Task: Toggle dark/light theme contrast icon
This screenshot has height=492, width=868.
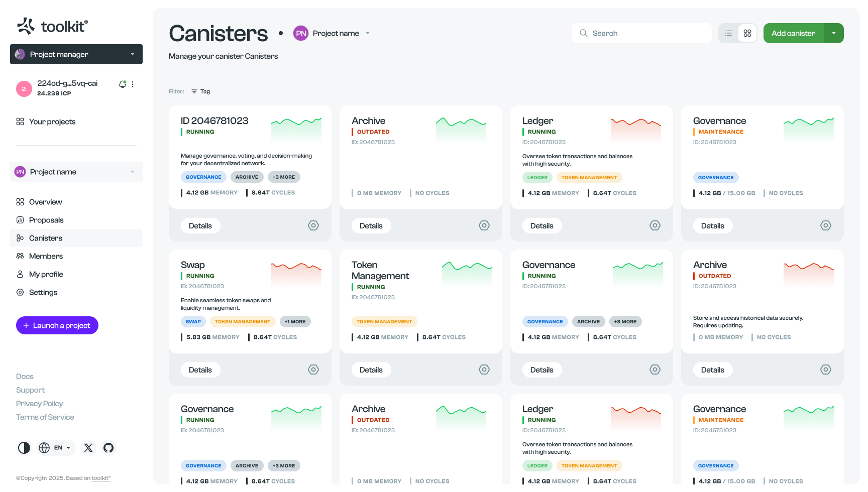Action: coord(24,448)
